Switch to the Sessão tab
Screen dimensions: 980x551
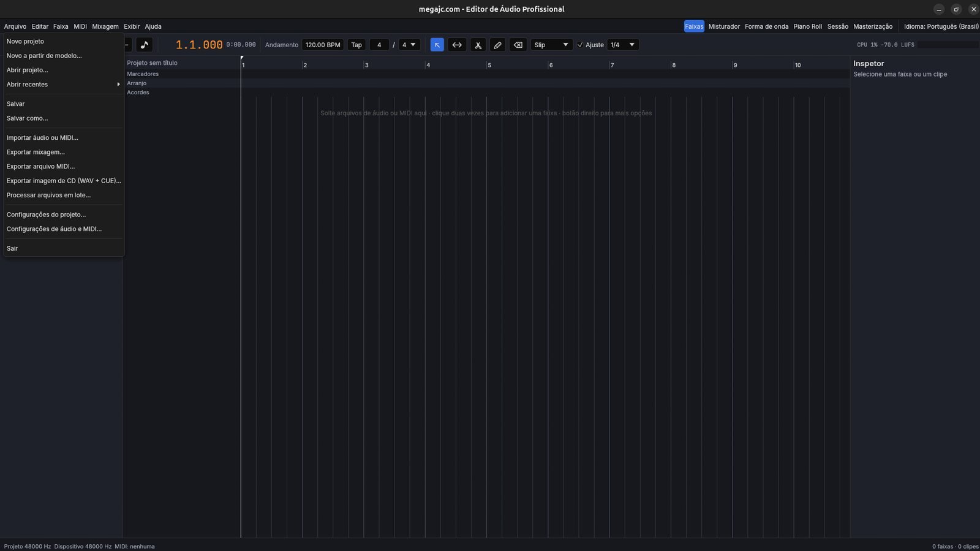837,26
